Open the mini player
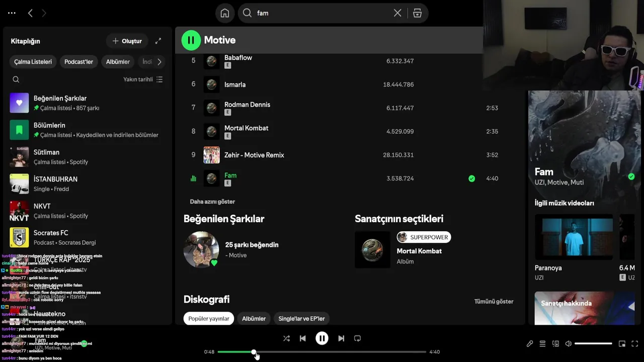The width and height of the screenshot is (644, 362). click(622, 344)
